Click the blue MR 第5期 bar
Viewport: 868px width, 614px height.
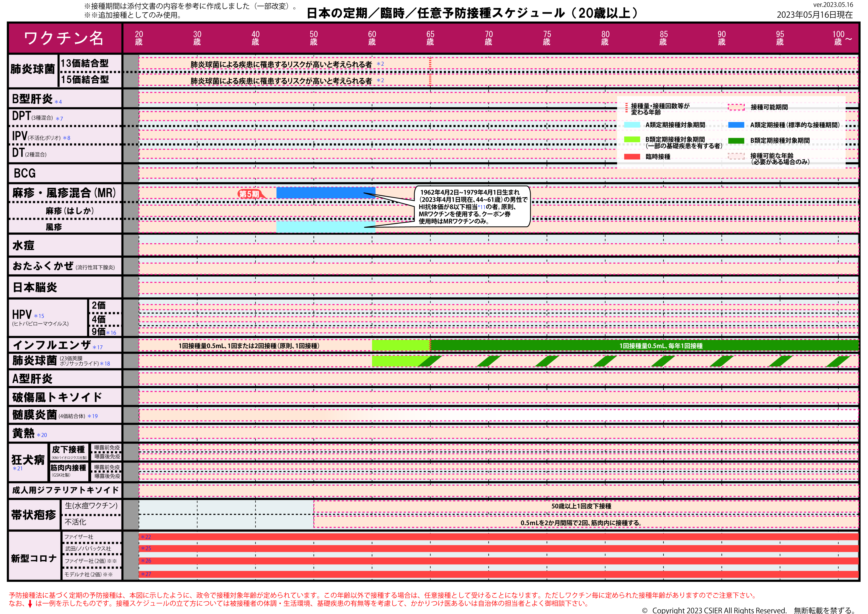(326, 193)
